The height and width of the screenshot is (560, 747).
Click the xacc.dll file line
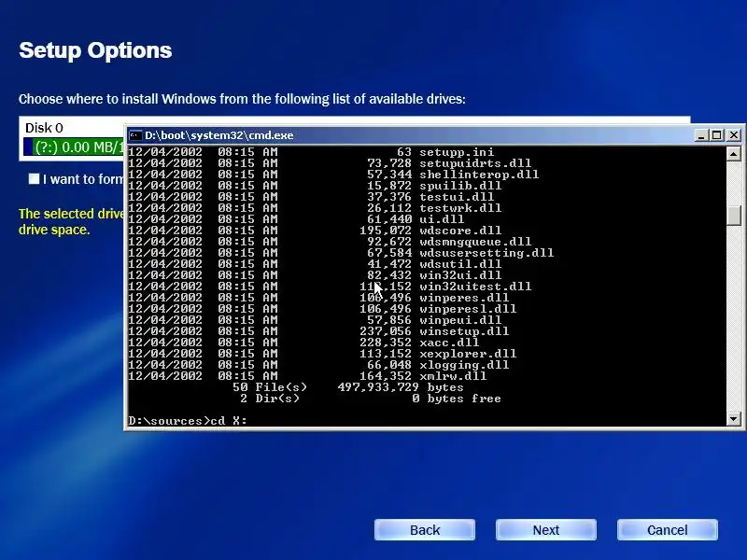[x=304, y=343]
